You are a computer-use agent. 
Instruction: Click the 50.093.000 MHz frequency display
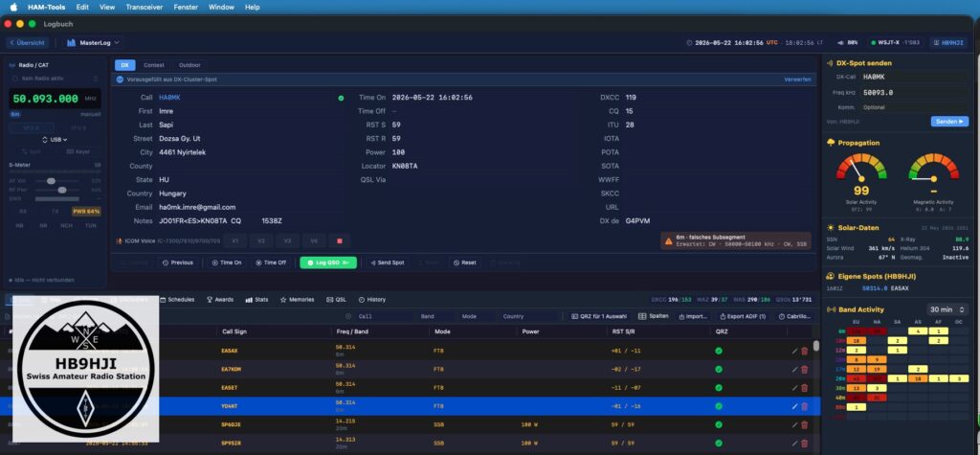coord(55,99)
